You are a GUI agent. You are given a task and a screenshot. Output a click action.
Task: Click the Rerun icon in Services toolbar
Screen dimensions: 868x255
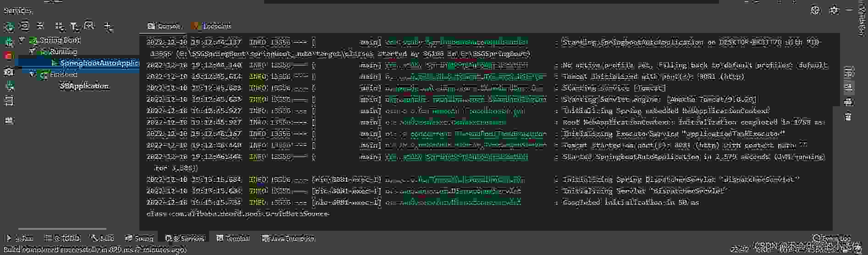pos(9,27)
